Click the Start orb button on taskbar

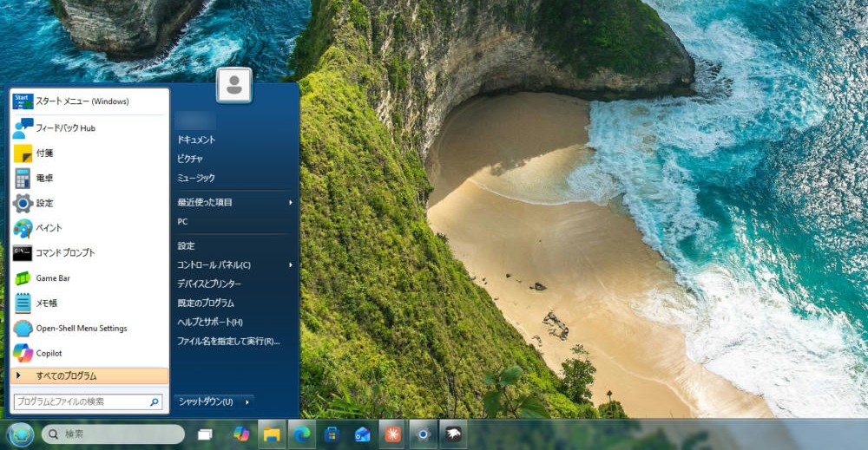pyautogui.click(x=21, y=434)
